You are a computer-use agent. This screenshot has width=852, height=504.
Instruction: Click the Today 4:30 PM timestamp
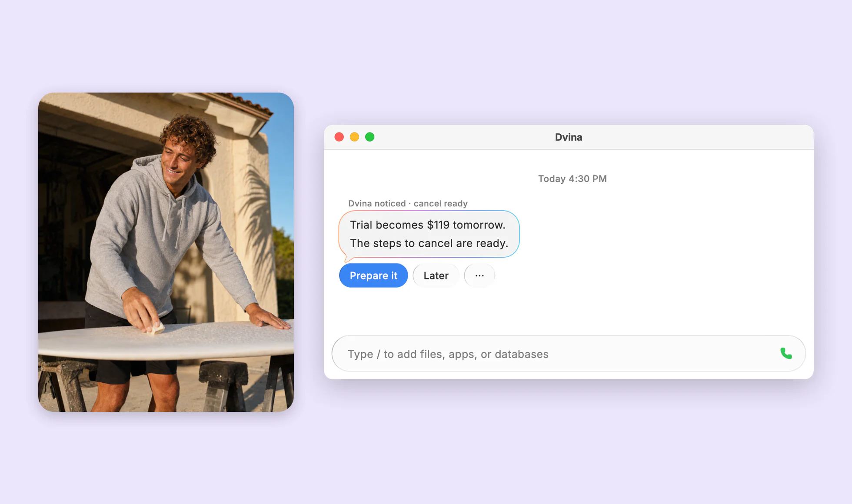click(x=572, y=179)
